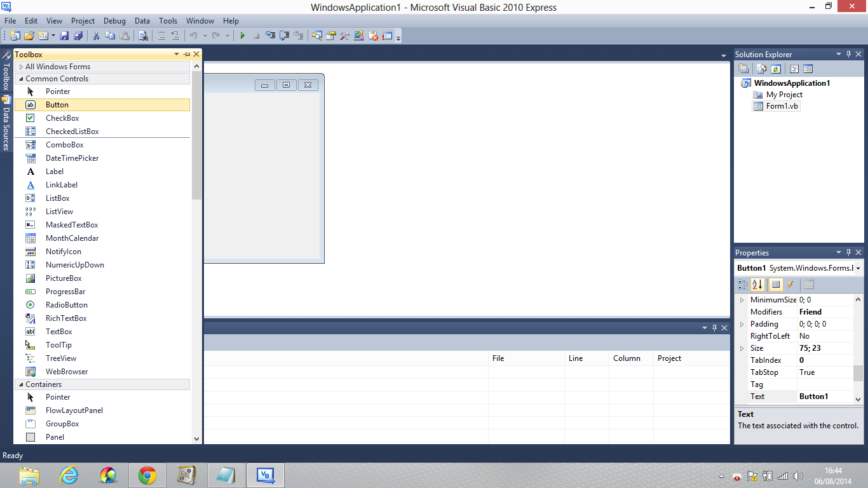
Task: Click the View Designer icon in Solution Explorer
Action: coord(808,69)
